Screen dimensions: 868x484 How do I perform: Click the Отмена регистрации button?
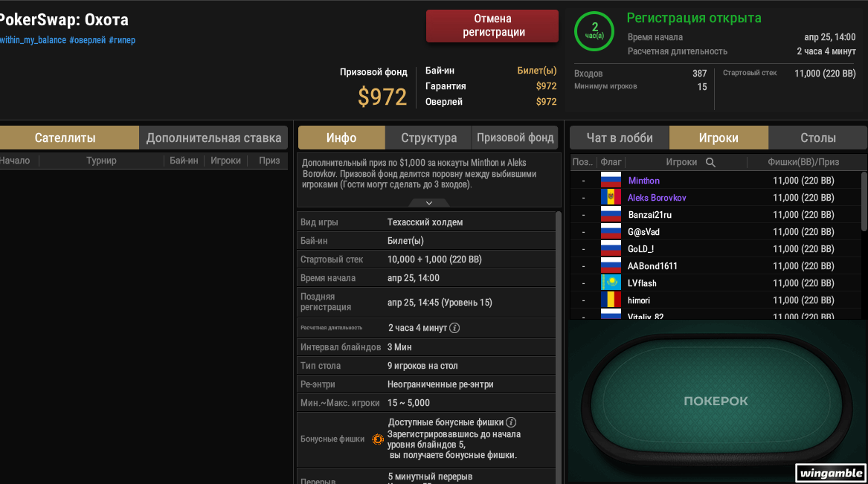click(x=492, y=25)
